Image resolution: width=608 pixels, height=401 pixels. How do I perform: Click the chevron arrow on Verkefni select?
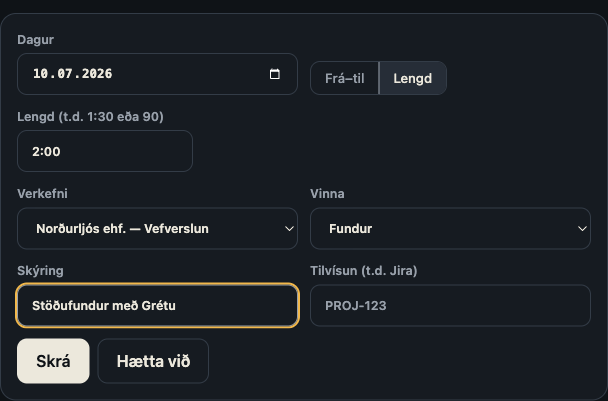click(289, 229)
